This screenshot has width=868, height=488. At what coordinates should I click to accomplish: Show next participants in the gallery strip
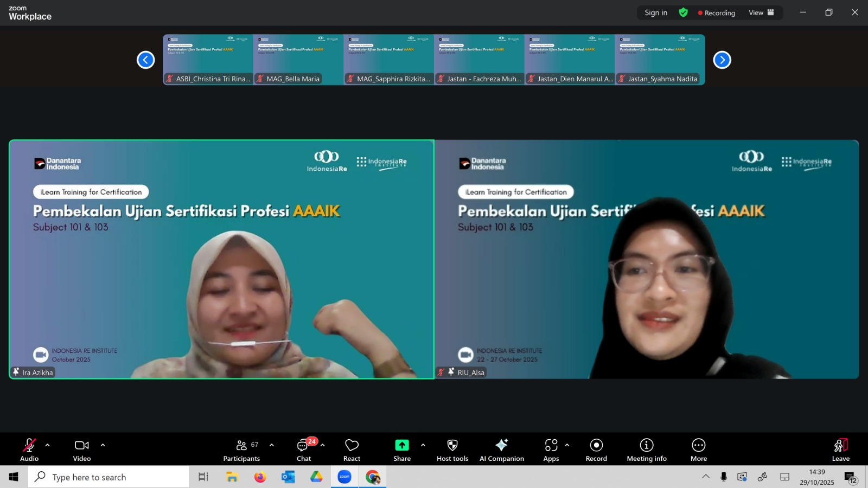[x=722, y=60]
